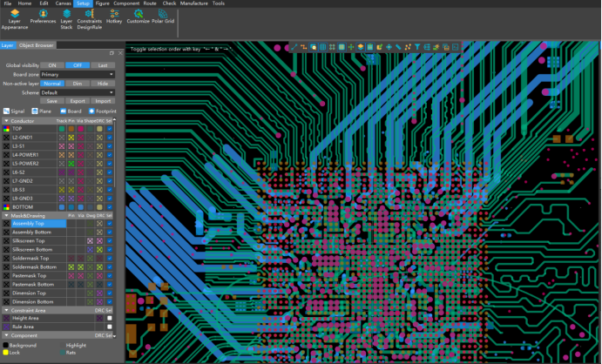602x364 pixels.
Task: Open the Polar Grid tool
Action: pyautogui.click(x=163, y=16)
